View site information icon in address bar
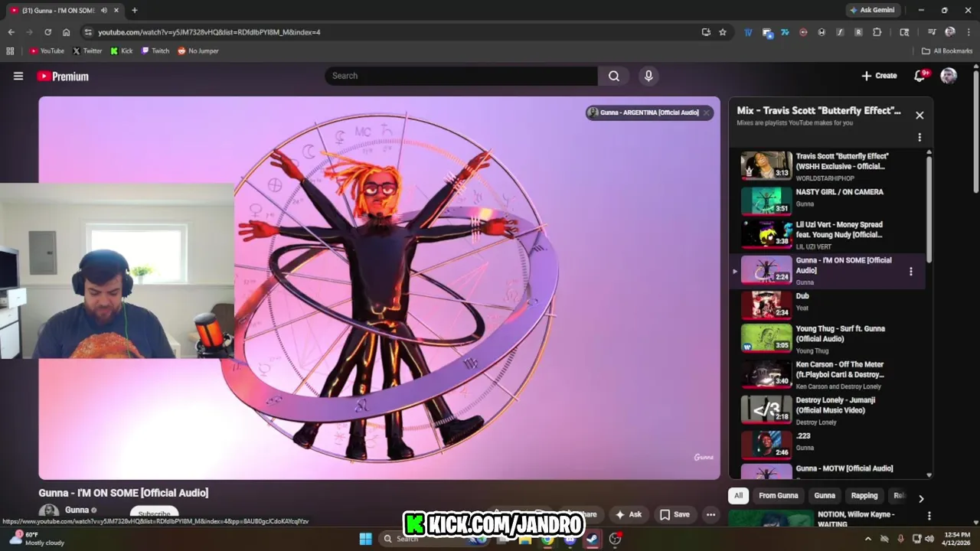This screenshot has width=980, height=551. point(88,32)
